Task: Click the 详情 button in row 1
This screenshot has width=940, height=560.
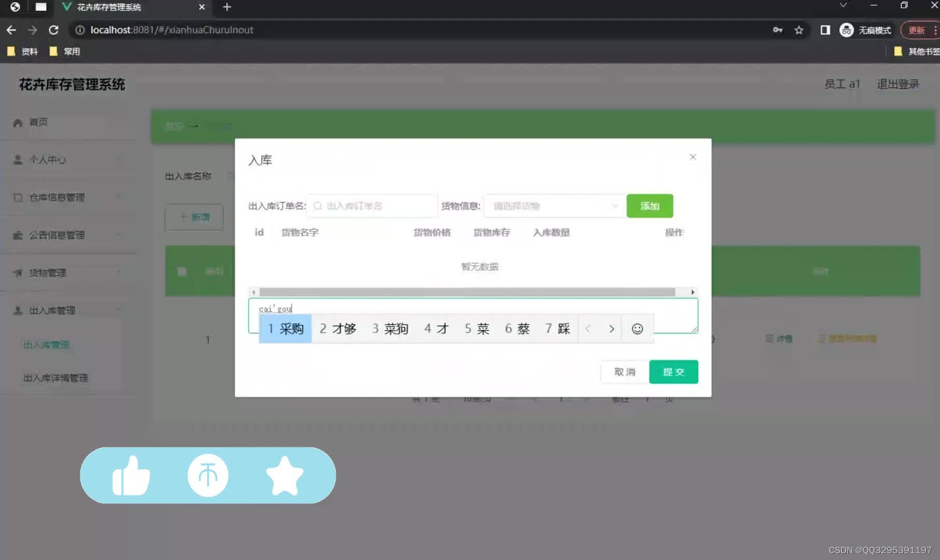Action: point(779,339)
